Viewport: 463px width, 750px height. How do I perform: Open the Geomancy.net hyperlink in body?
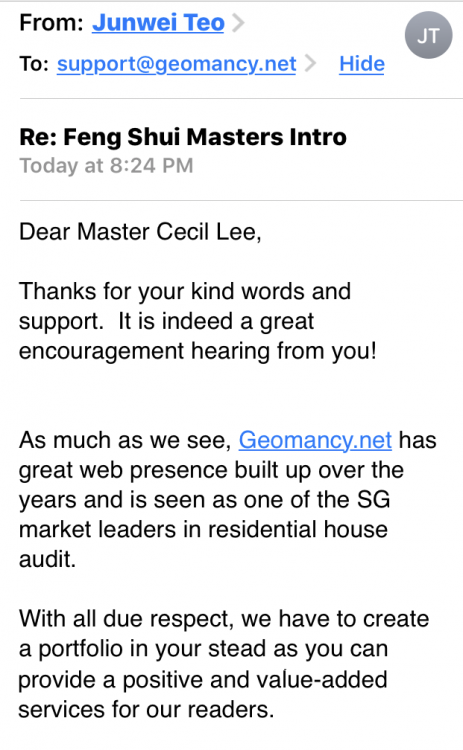(x=315, y=440)
